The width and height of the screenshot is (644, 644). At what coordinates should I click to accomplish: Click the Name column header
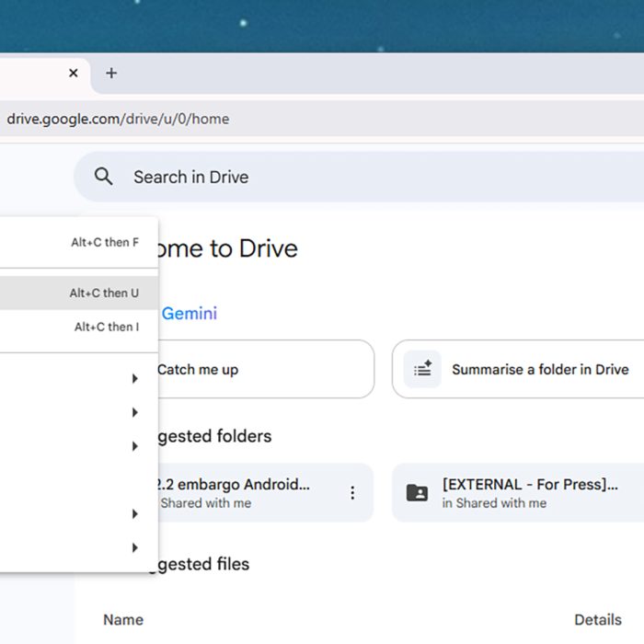click(x=123, y=620)
